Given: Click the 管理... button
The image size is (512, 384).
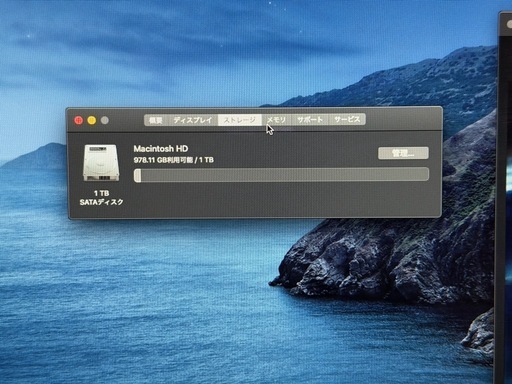Looking at the screenshot, I should coord(403,153).
